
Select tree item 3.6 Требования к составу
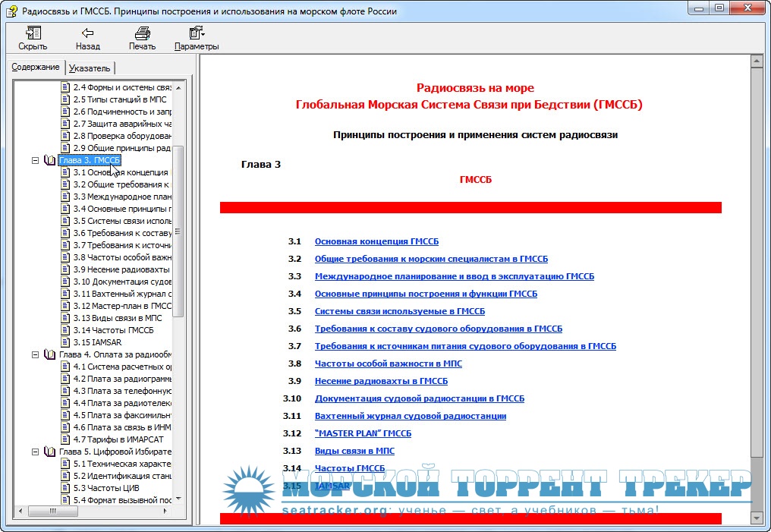pos(122,233)
